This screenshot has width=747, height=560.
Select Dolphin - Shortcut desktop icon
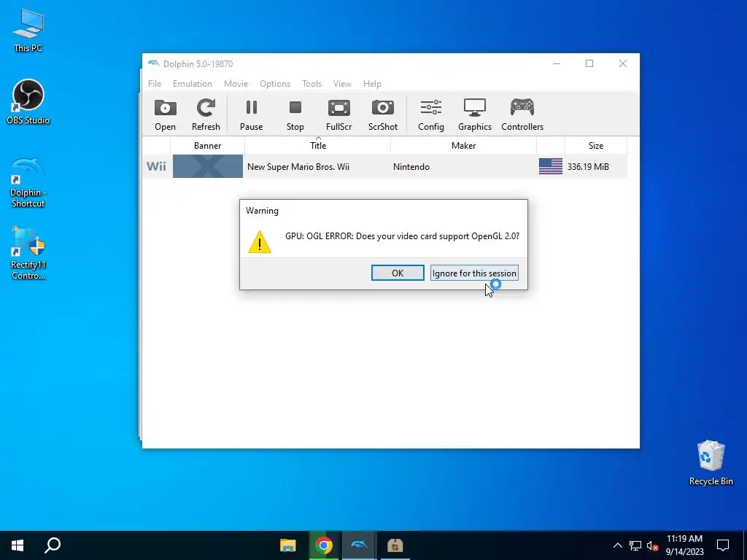(28, 182)
